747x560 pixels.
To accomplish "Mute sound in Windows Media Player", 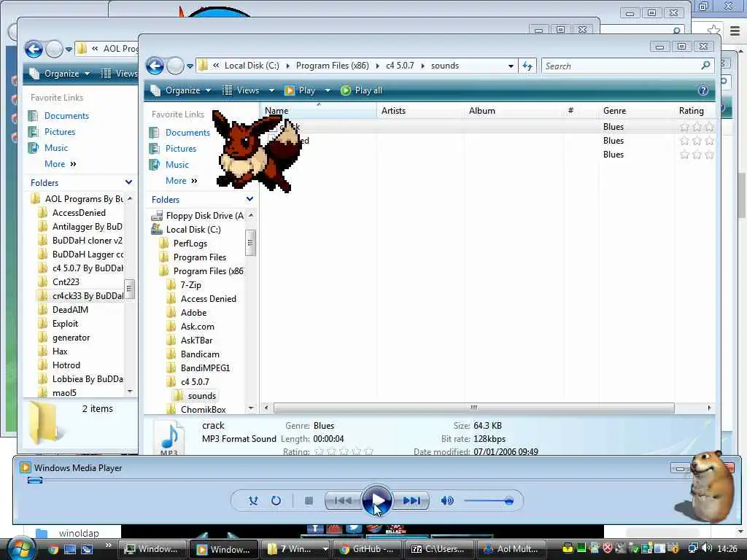I will (447, 500).
